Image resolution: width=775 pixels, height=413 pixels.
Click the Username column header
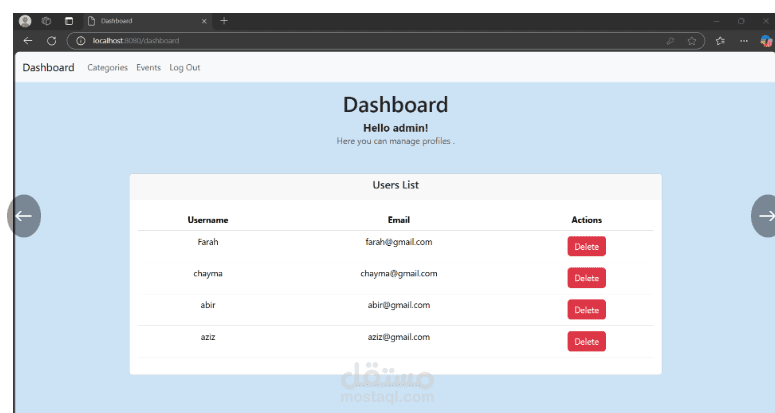pyautogui.click(x=208, y=220)
